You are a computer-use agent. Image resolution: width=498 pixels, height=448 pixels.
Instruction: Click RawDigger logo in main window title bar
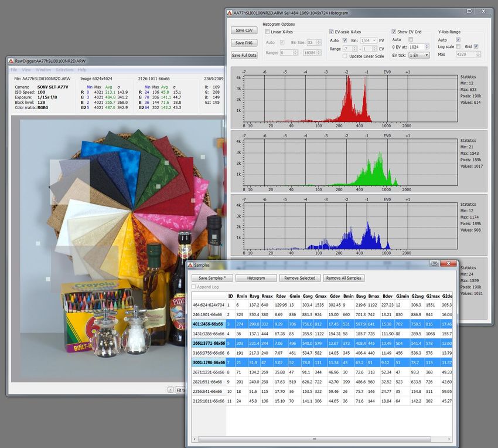click(11, 61)
